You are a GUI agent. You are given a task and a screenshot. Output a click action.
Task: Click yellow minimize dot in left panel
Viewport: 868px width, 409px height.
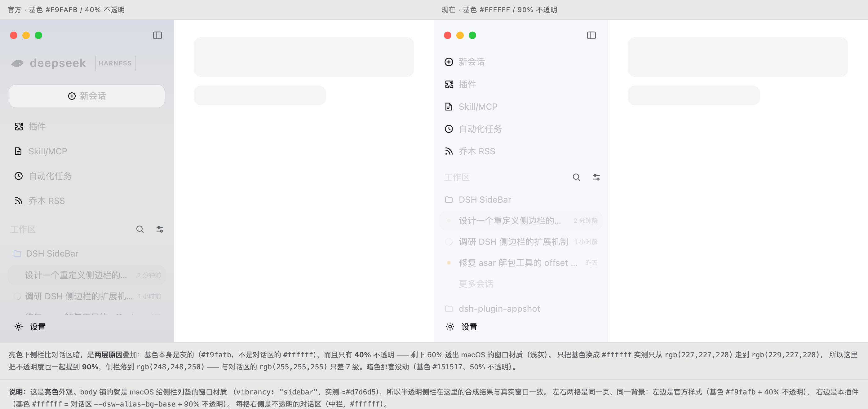(x=26, y=35)
